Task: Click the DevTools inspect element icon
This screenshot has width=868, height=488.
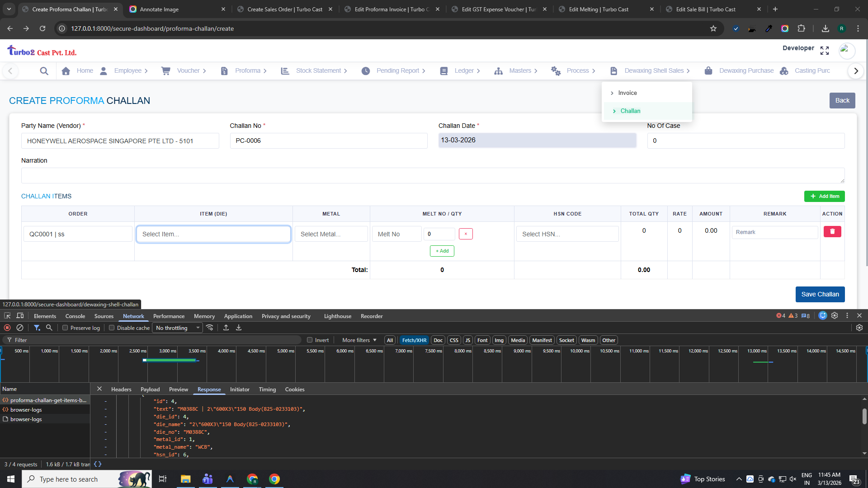Action: (x=7, y=316)
